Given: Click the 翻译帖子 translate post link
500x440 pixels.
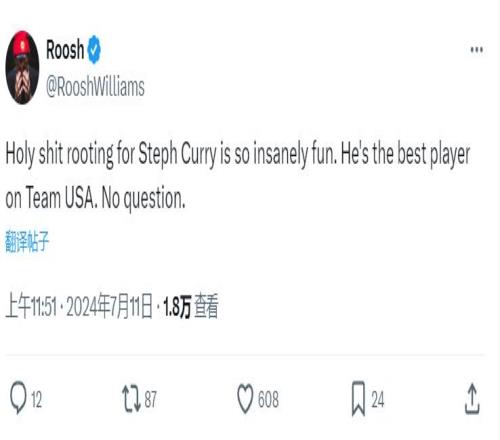Looking at the screenshot, I should point(27,241).
